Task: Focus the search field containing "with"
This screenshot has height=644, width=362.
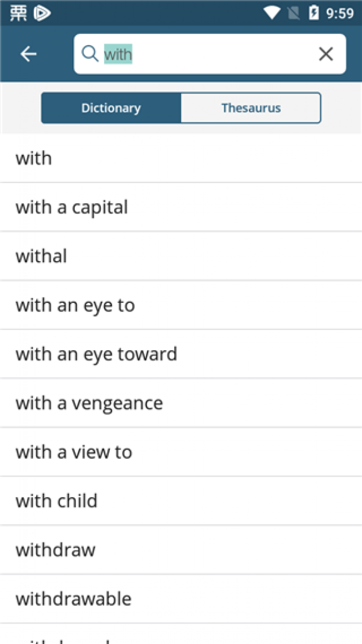Action: (209, 54)
